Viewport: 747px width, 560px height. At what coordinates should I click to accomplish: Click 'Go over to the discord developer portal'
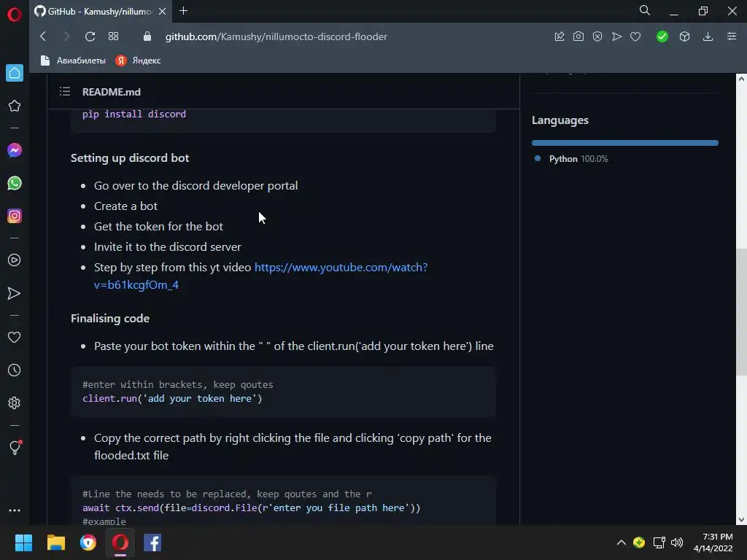(196, 186)
